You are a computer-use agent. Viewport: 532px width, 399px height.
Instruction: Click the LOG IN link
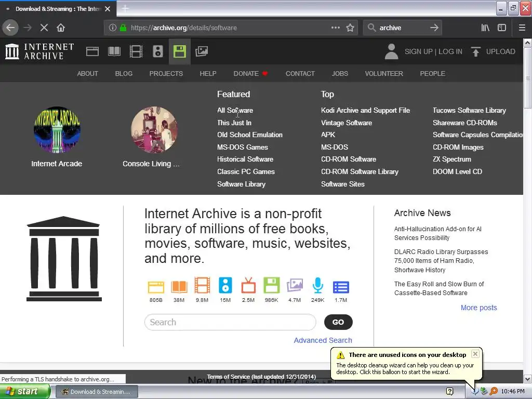click(x=450, y=51)
